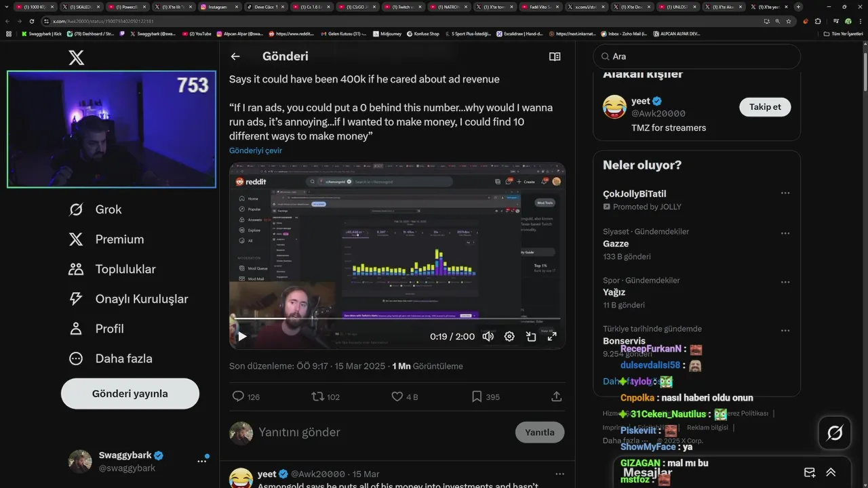Viewport: 868px width, 488px height.
Task: Open the Daha fazla menu
Action: 111,359
